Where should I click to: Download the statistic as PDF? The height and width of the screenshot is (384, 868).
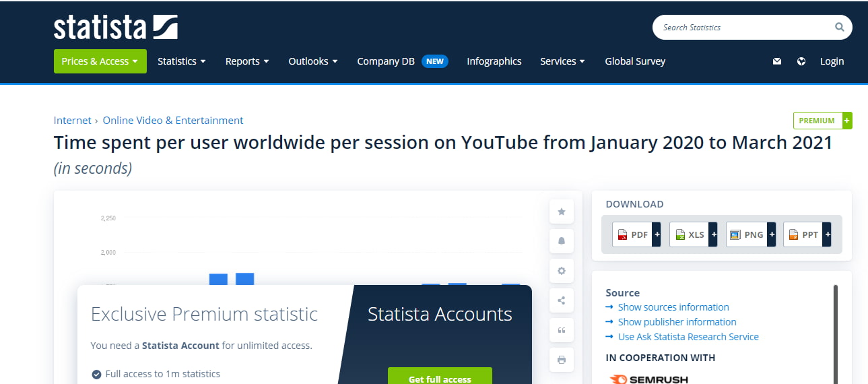click(636, 234)
